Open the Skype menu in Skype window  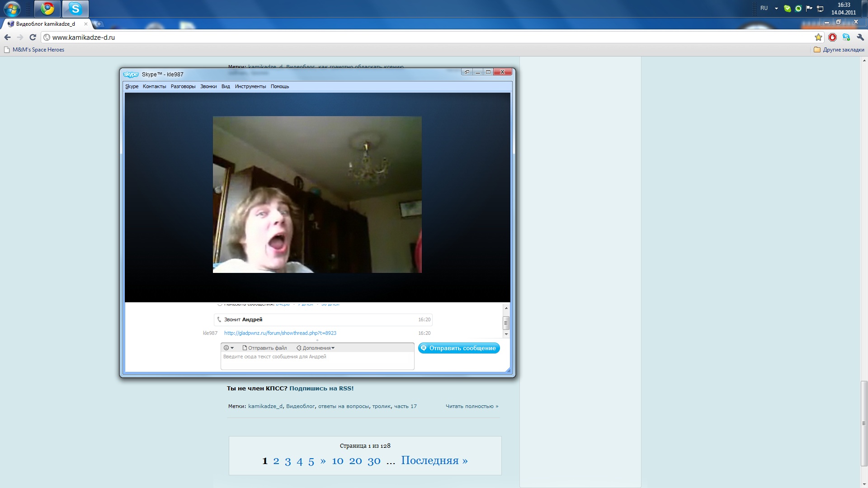coord(132,86)
